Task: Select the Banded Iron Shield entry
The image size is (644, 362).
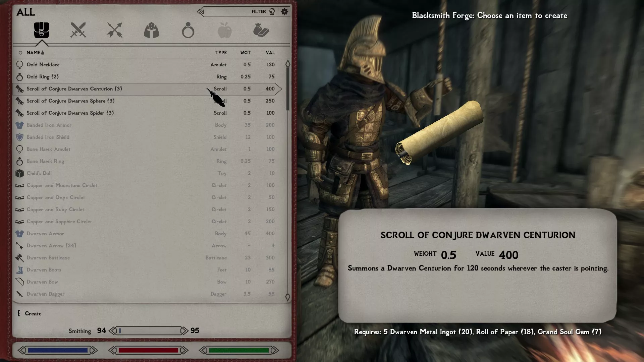Action: point(147,137)
